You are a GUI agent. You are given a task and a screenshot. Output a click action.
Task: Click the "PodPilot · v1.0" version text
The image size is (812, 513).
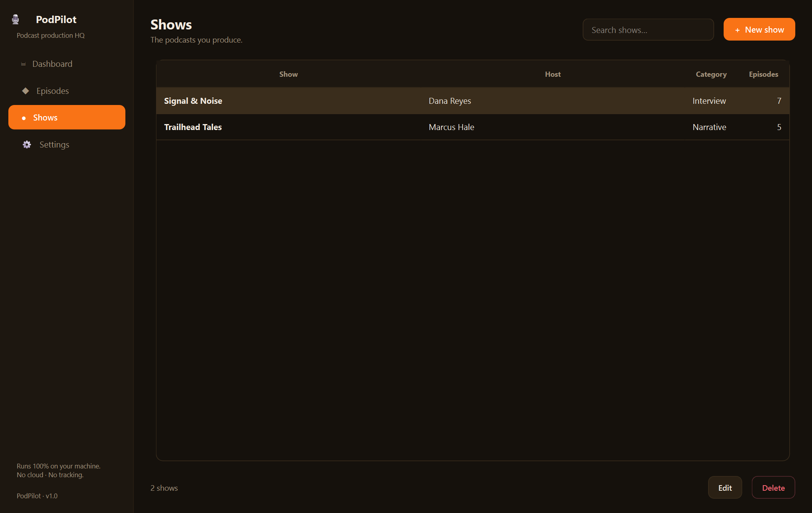point(37,496)
